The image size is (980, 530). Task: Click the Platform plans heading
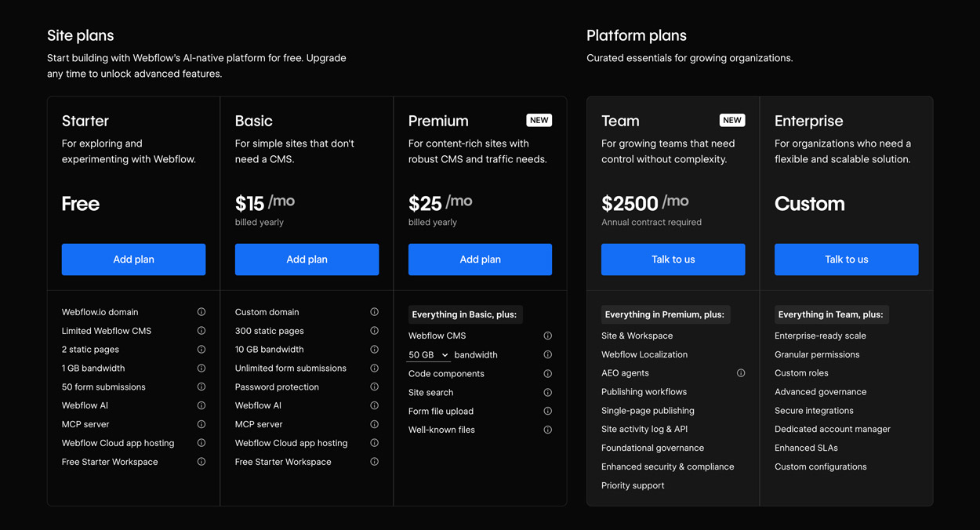tap(637, 35)
